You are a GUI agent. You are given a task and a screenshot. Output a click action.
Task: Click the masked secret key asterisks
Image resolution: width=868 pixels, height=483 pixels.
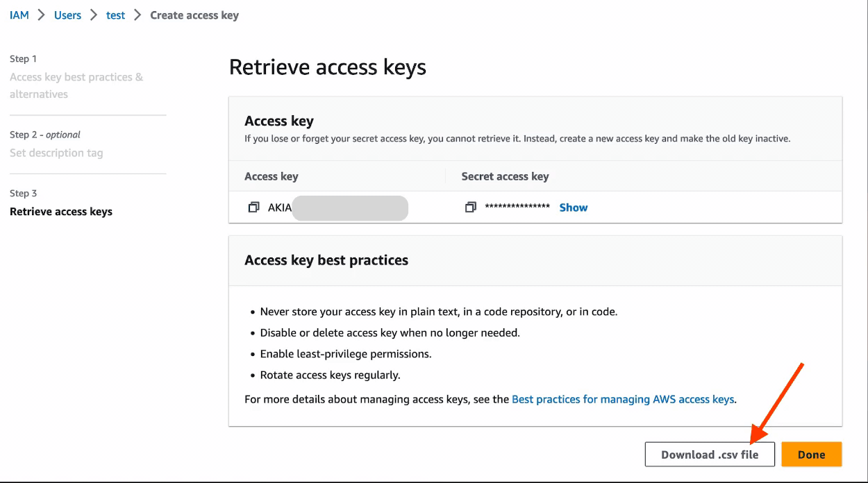[517, 207]
